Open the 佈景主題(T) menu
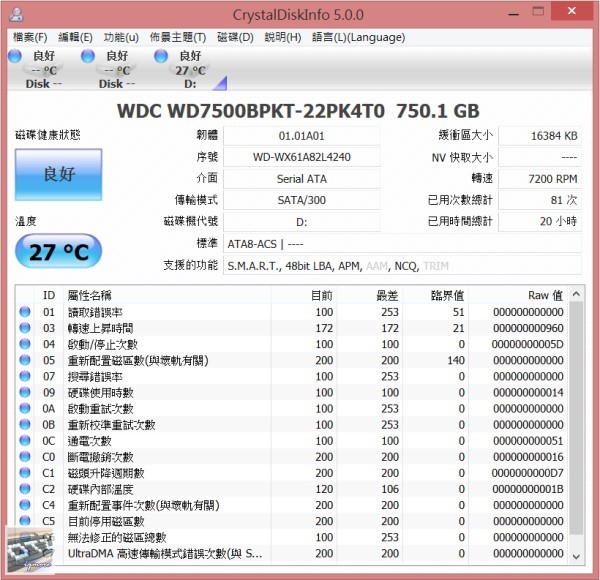Image resolution: width=600 pixels, height=580 pixels. tap(178, 37)
